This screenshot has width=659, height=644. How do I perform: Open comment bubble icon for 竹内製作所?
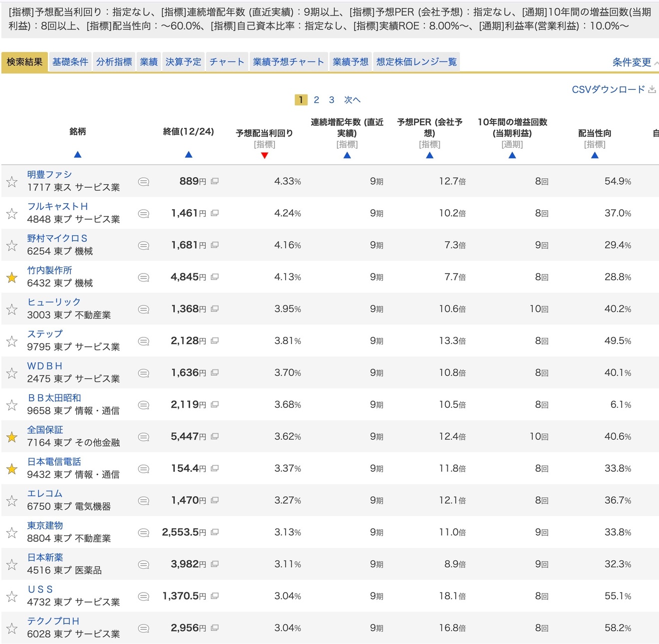(x=144, y=278)
